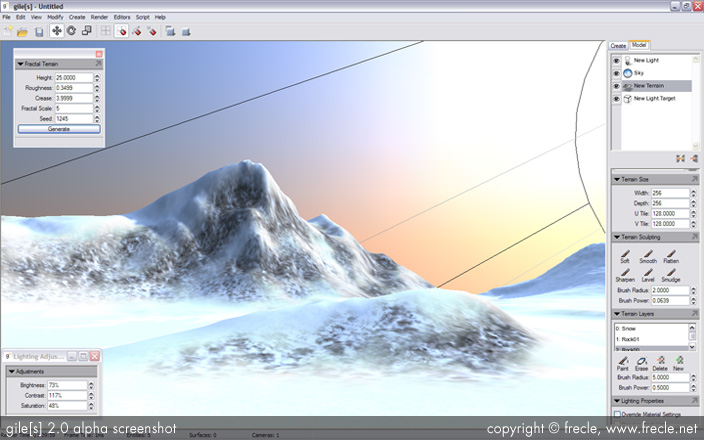Select the Smudge sculpting brush
This screenshot has height=440, width=704.
pyautogui.click(x=671, y=276)
